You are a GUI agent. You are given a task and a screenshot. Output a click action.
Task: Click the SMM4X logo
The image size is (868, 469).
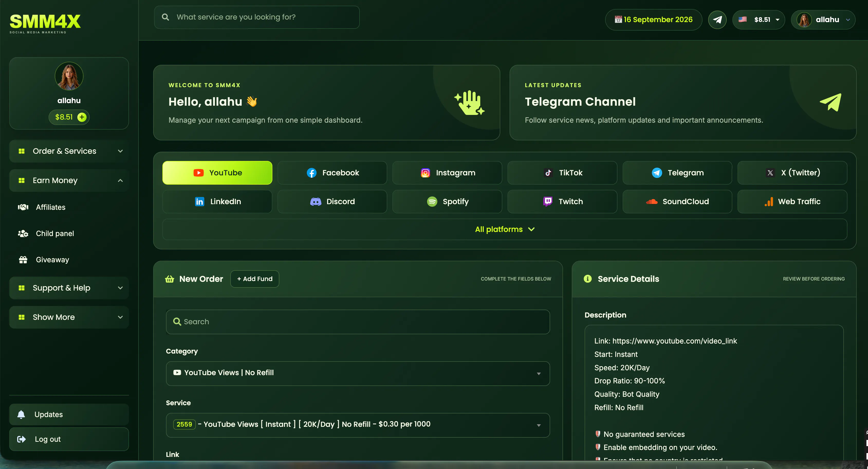(45, 24)
